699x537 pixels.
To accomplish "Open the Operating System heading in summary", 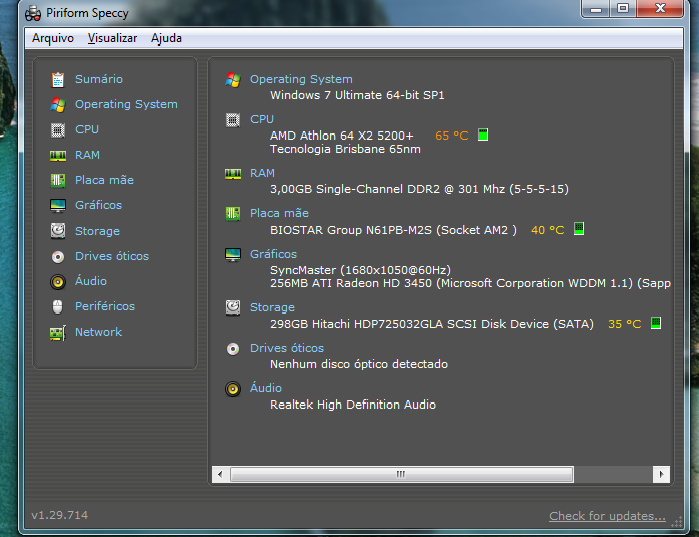I will coord(301,79).
